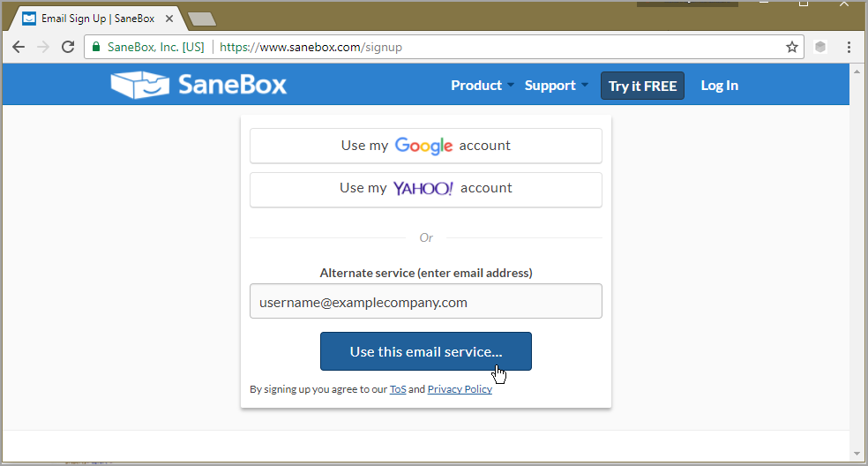
Task: Open Chrome's three-dot menu
Action: click(x=849, y=47)
